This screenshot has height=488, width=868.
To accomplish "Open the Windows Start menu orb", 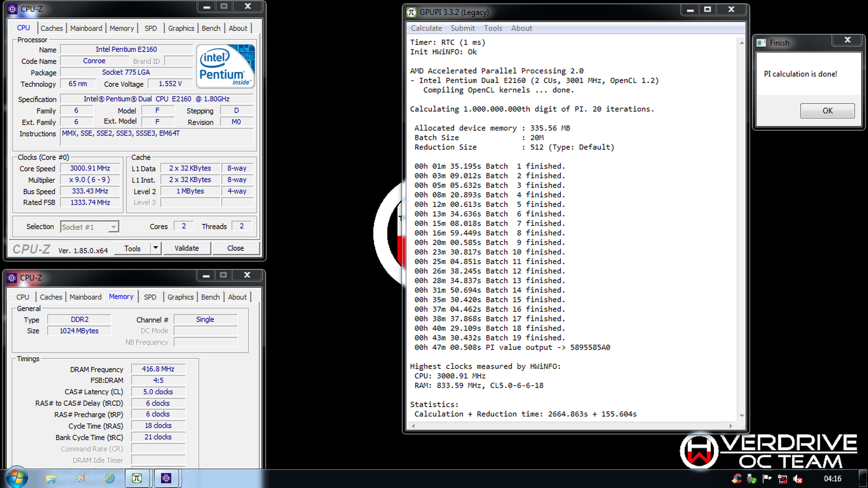I will 17,478.
